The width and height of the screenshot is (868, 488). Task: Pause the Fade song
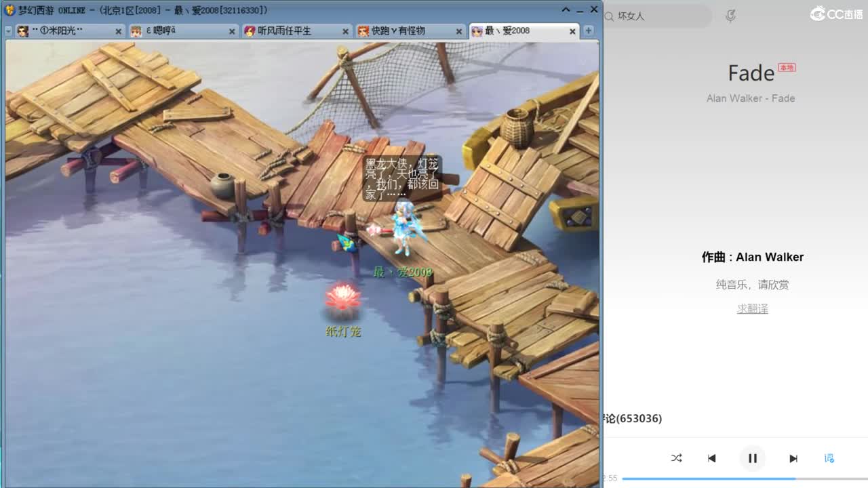[753, 458]
